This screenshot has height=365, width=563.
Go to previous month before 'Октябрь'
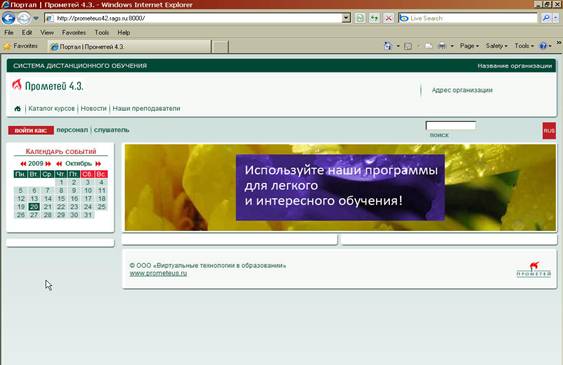coord(59,164)
